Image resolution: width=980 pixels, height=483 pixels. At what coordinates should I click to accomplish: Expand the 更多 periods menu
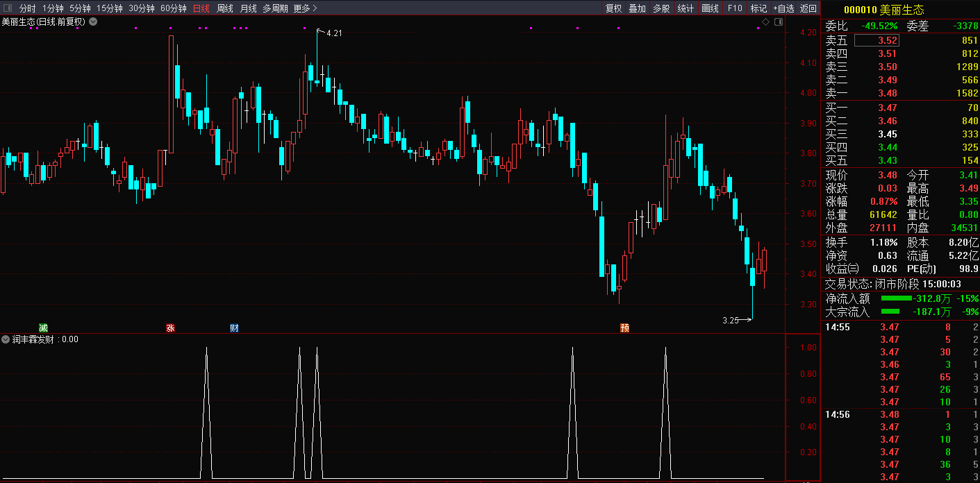point(305,8)
